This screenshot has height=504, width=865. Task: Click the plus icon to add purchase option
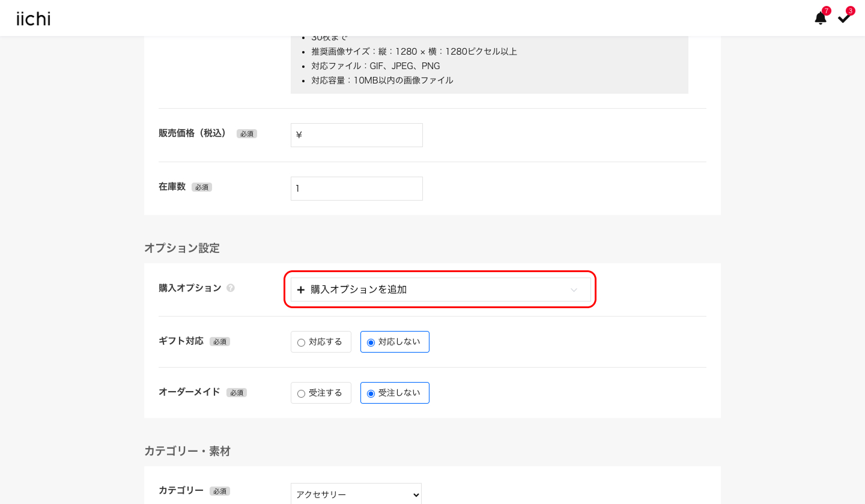point(301,290)
